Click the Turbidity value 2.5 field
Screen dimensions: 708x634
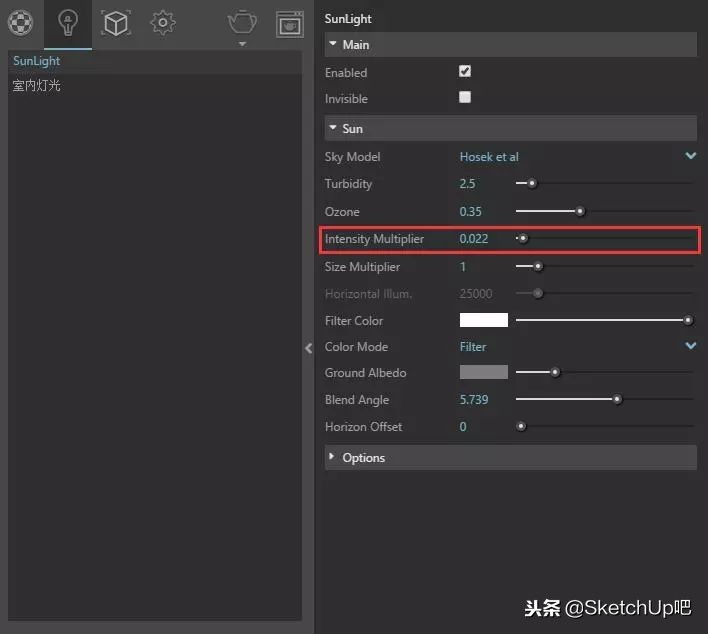coord(467,184)
